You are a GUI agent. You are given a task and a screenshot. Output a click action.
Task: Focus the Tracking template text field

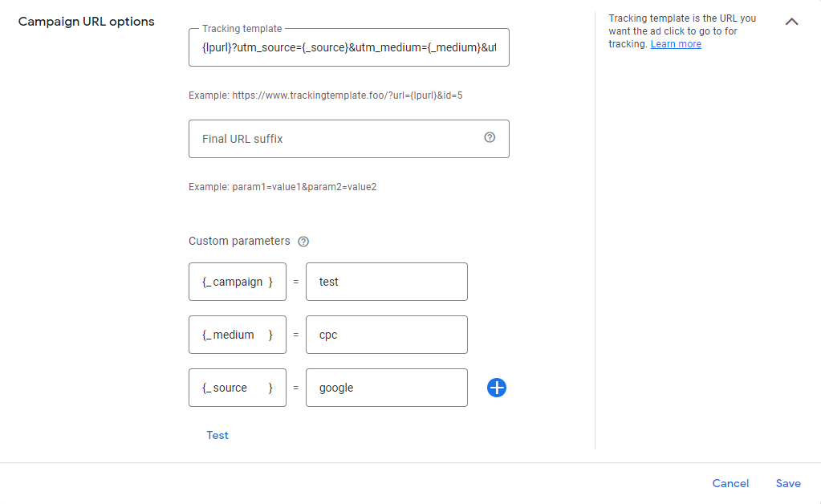348,48
